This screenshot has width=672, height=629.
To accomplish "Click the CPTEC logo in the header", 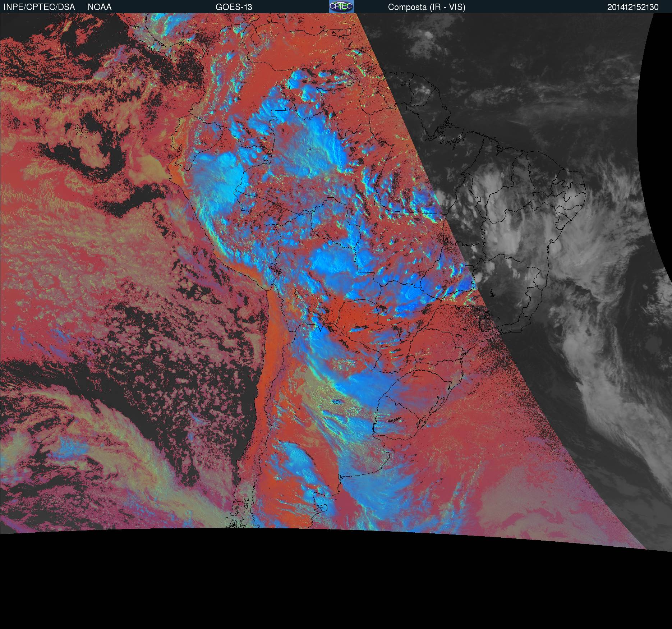I will (341, 6).
